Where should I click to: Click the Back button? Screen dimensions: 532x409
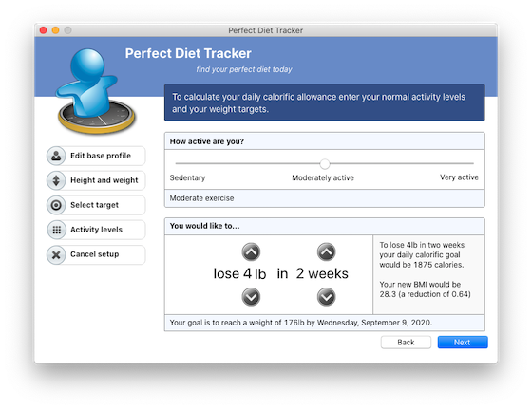(406, 343)
